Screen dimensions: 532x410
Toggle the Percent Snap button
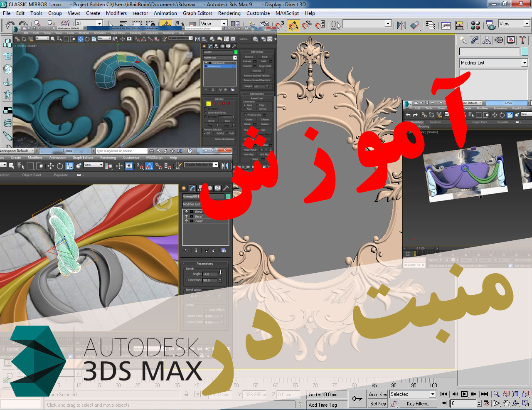(x=307, y=25)
